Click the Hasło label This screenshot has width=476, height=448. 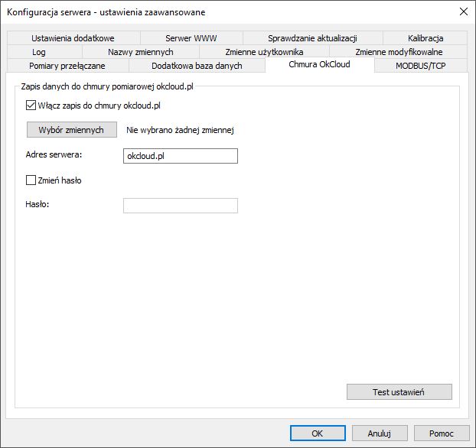pyautogui.click(x=37, y=204)
